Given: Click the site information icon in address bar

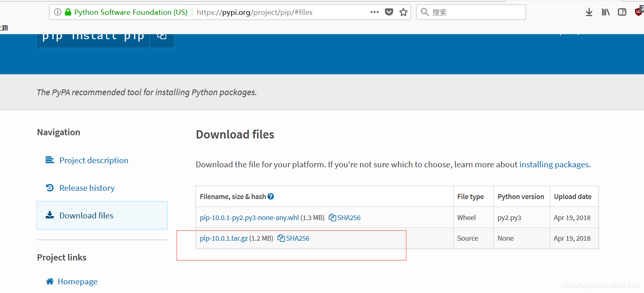Looking at the screenshot, I should click(58, 12).
